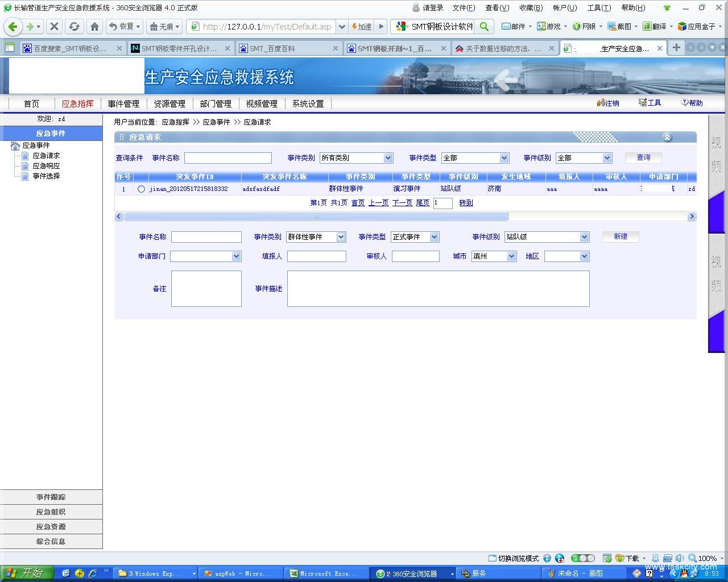Open the query 事件类型 全部 dropdown
728x582 pixels.
click(x=475, y=158)
